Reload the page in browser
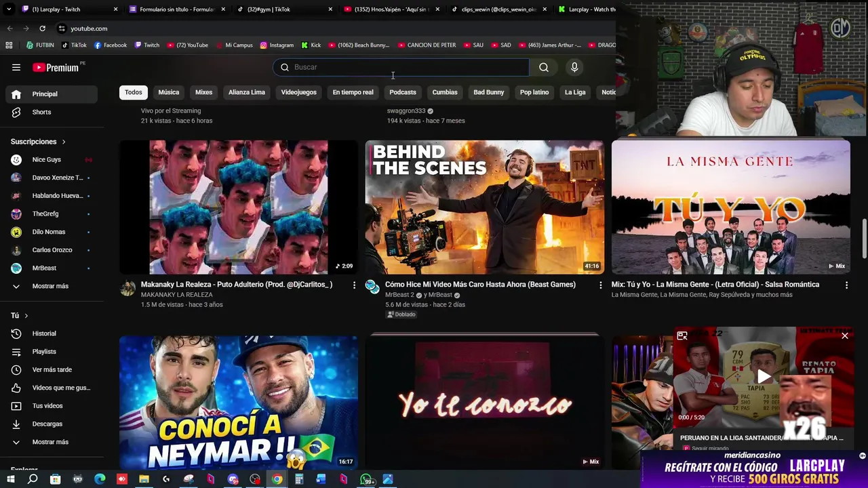 42,28
